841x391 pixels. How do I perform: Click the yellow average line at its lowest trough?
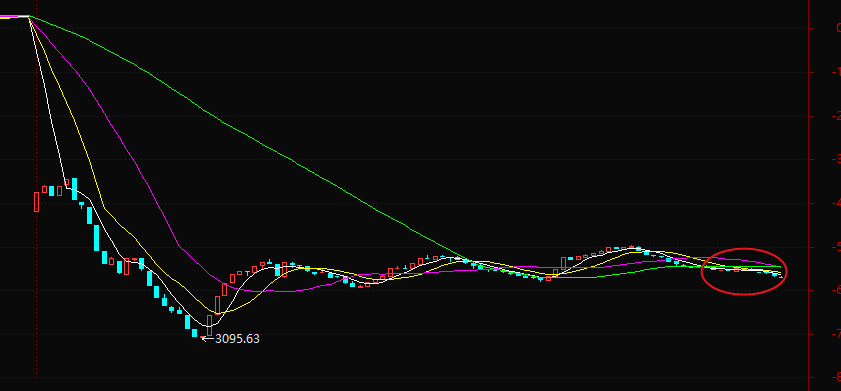point(218,313)
